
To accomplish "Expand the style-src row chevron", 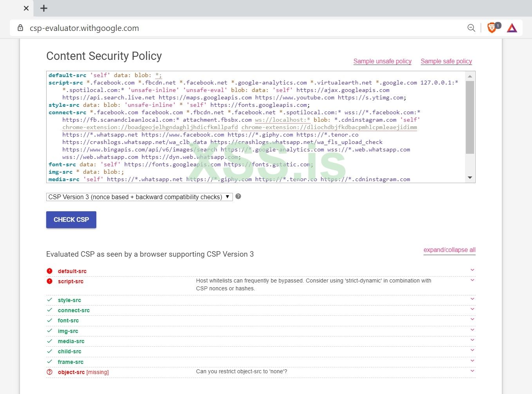I will click(472, 299).
